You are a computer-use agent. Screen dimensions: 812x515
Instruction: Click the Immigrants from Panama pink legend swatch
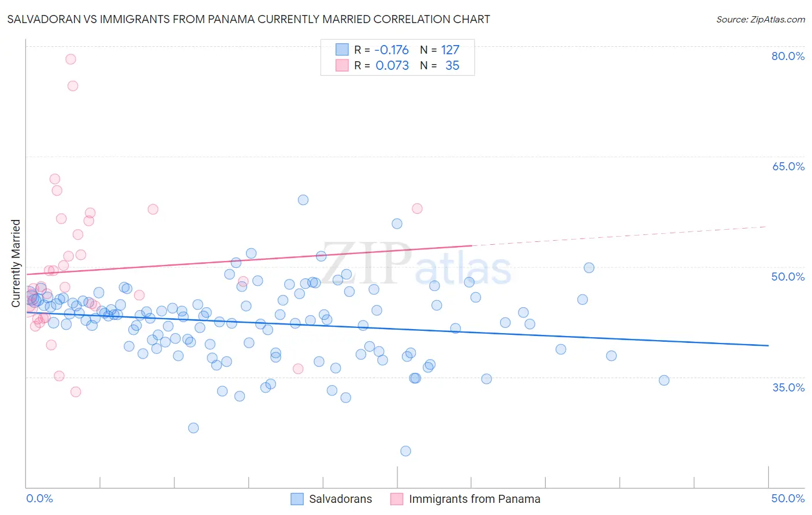click(397, 499)
